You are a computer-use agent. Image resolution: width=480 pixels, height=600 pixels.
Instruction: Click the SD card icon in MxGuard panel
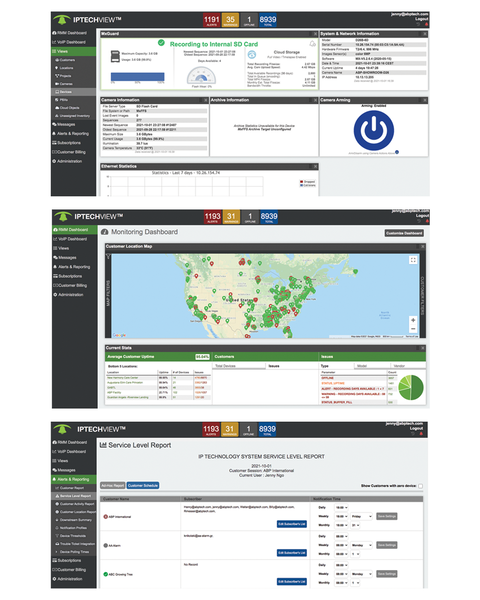point(115,56)
